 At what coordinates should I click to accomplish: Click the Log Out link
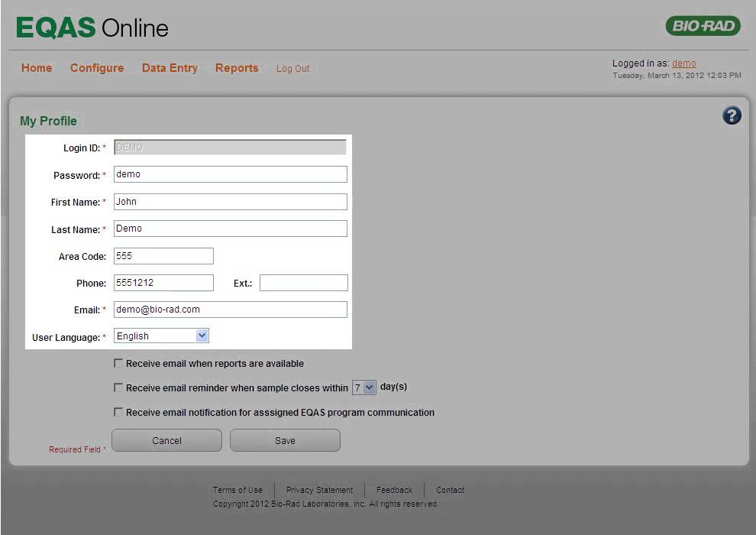coord(292,69)
